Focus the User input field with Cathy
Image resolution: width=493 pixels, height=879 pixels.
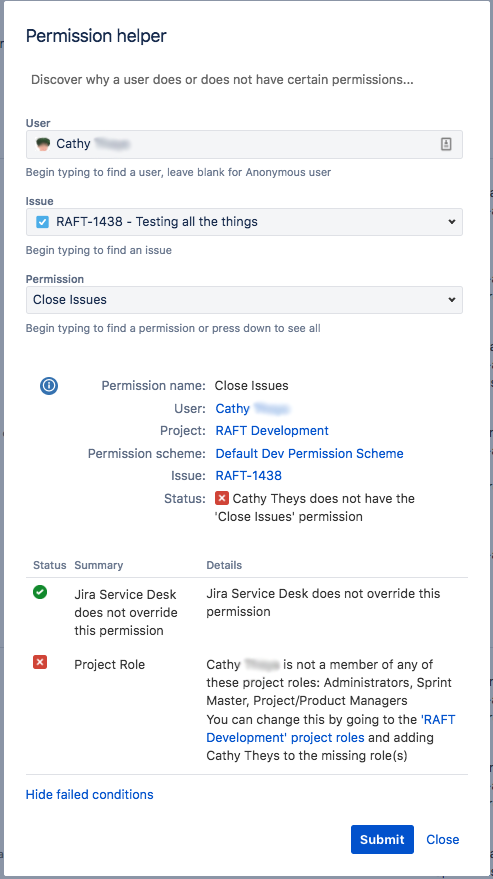(244, 144)
